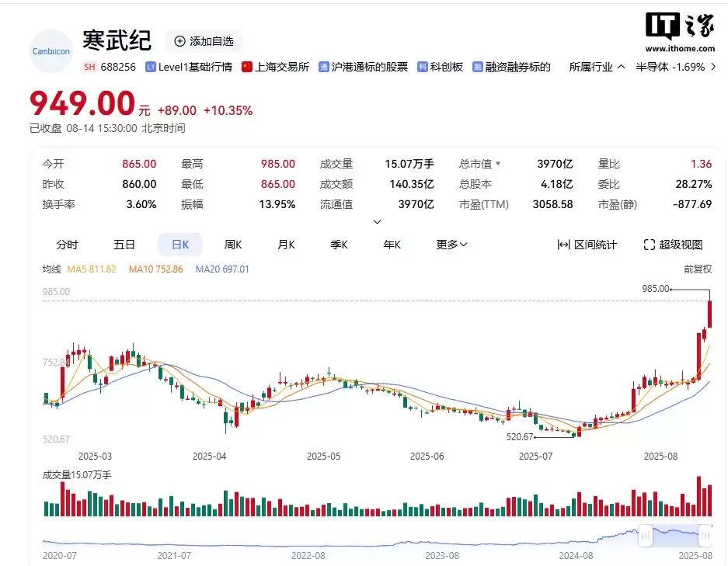Click the red 上海交易所 exchange badge icon
This screenshot has height=566, width=728.
click(246, 67)
